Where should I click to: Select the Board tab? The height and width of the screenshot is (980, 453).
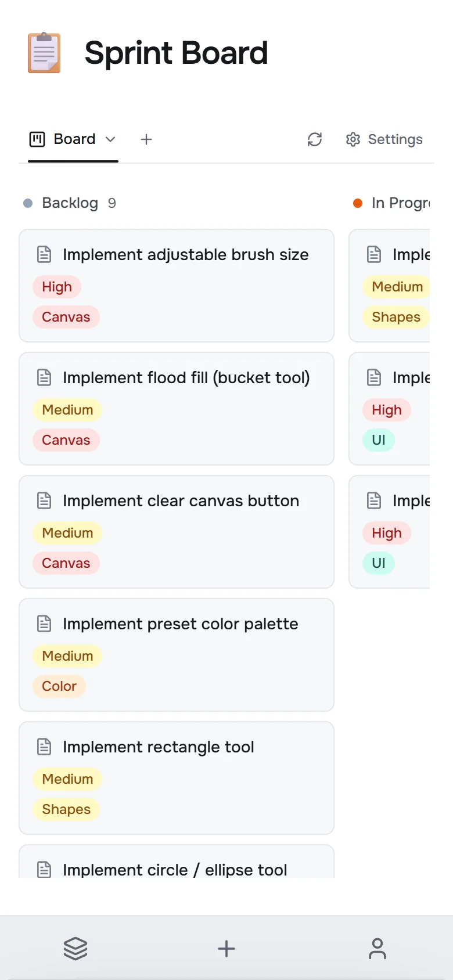click(73, 139)
